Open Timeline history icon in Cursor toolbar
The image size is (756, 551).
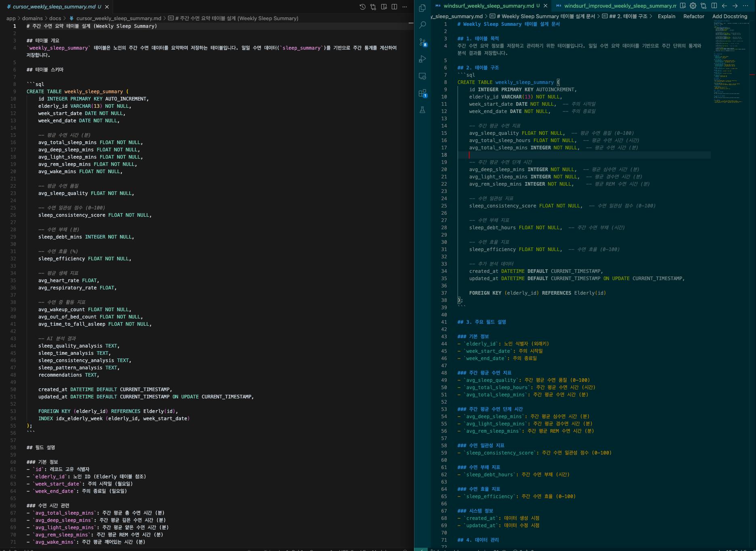363,7
